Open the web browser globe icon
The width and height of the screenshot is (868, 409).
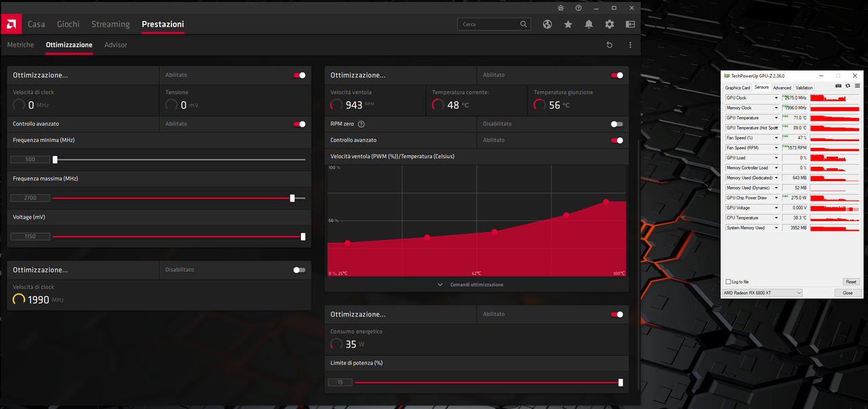547,24
